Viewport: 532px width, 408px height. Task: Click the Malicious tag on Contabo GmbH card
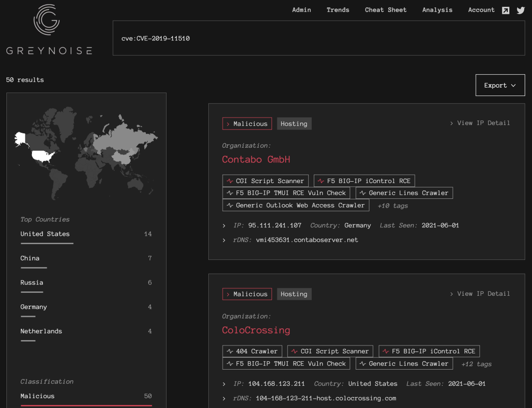247,124
